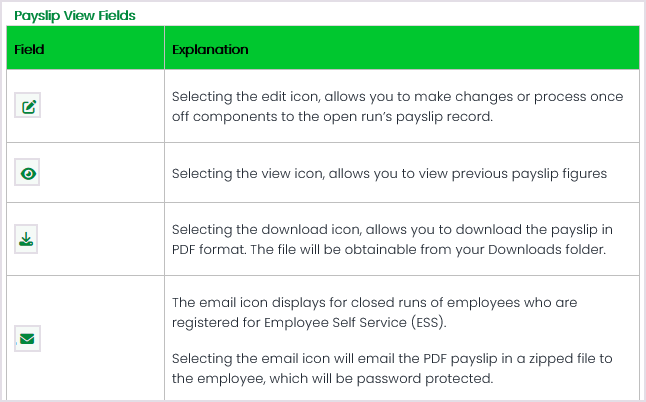Click the email envelope icon

coord(28,338)
